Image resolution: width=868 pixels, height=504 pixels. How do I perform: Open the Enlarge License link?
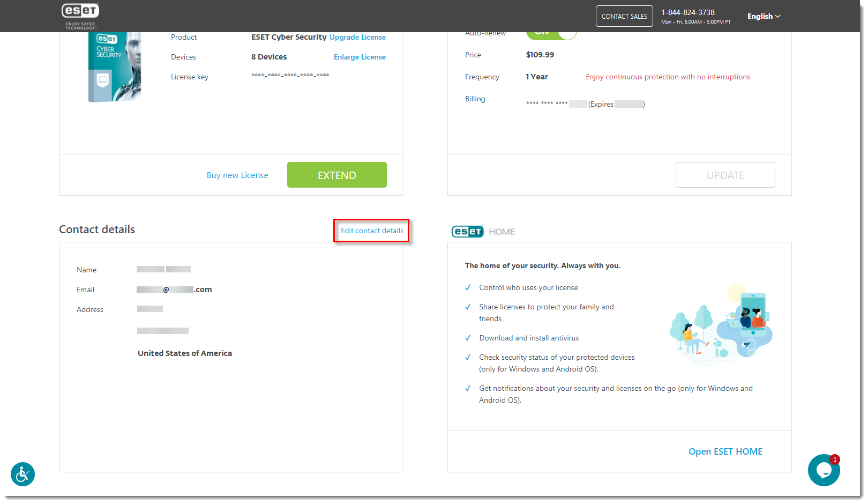point(360,57)
